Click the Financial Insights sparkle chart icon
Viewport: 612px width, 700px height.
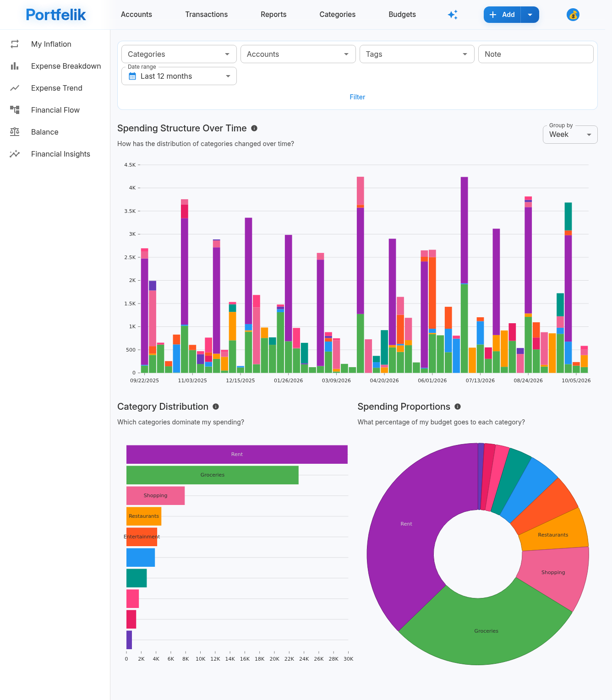(x=15, y=154)
